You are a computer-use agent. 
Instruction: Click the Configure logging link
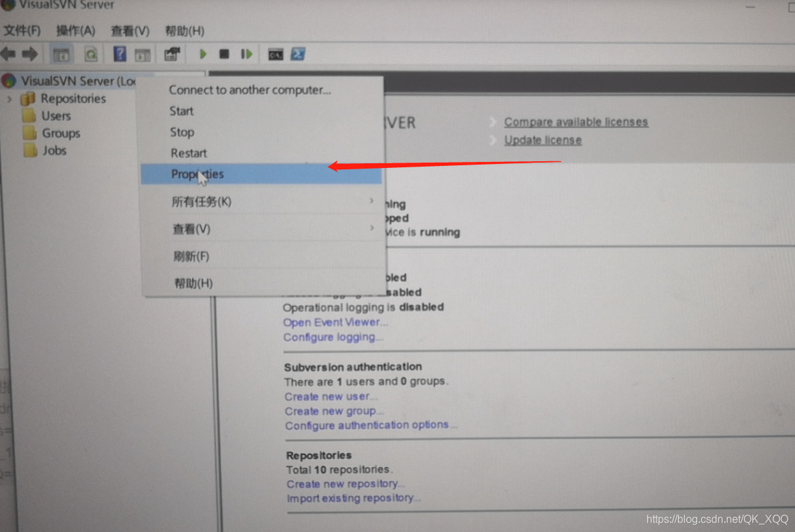[333, 337]
